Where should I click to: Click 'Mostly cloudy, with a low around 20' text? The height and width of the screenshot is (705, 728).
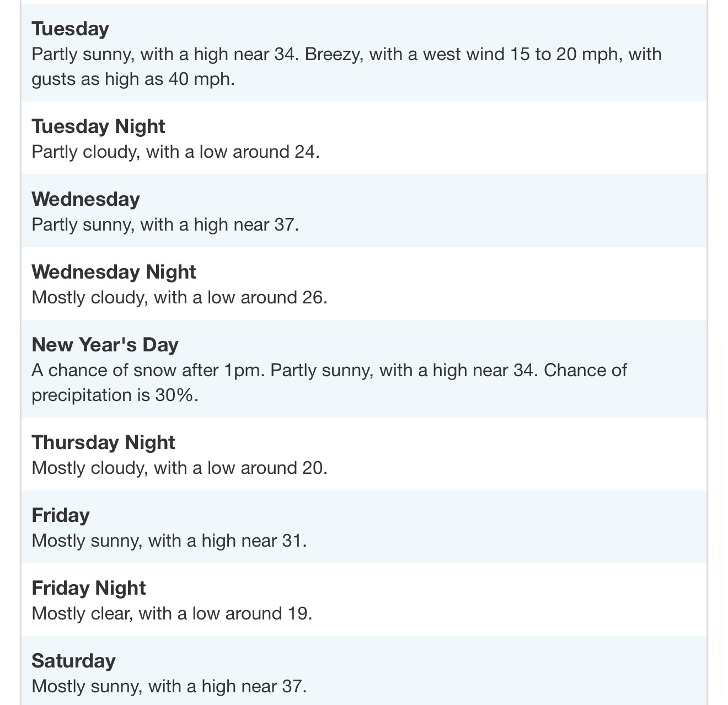[x=179, y=468]
